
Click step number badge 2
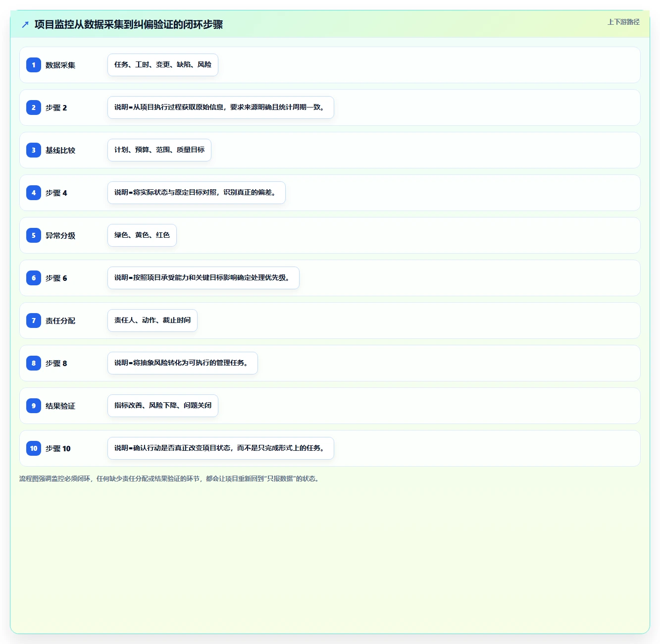click(x=34, y=107)
